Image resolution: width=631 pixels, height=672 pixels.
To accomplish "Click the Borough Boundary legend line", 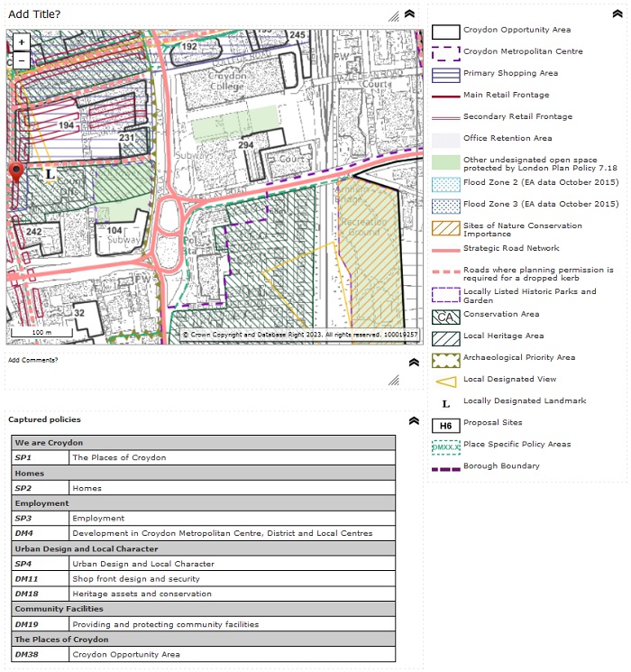I will coord(446,469).
